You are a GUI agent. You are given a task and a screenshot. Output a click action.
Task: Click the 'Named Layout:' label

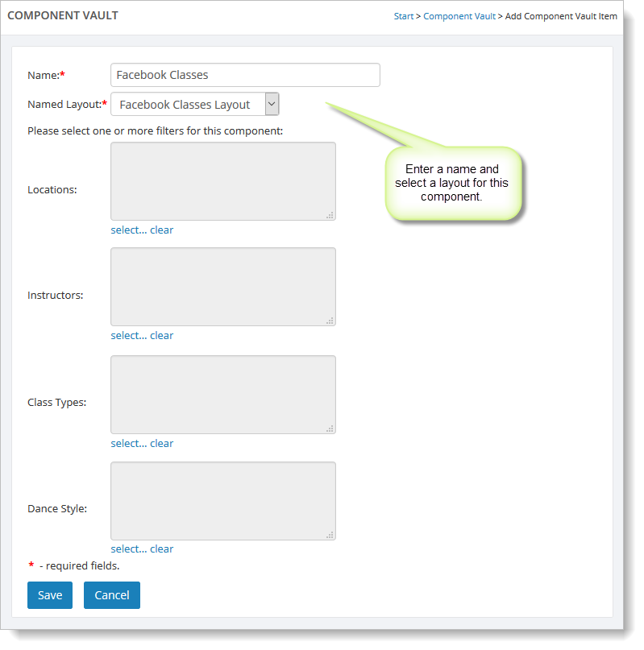(64, 105)
